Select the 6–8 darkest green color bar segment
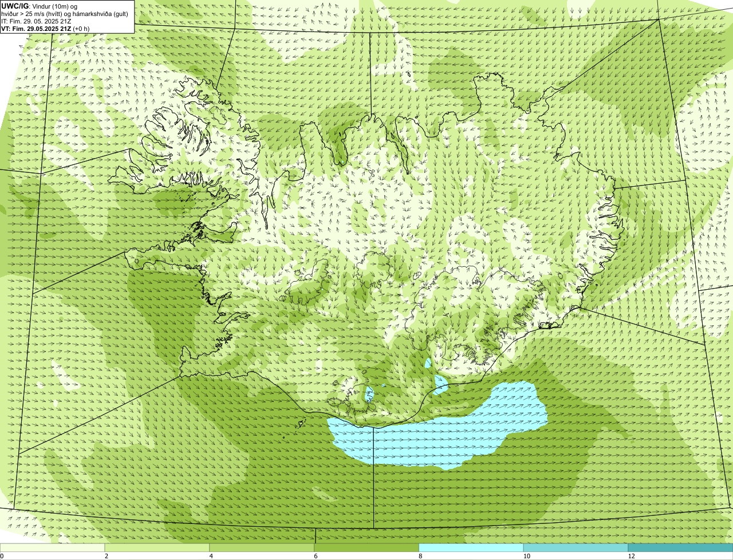 [x=367, y=547]
